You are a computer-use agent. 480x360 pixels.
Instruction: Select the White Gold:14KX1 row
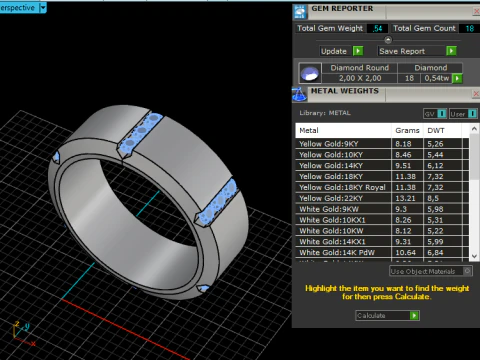pos(382,242)
